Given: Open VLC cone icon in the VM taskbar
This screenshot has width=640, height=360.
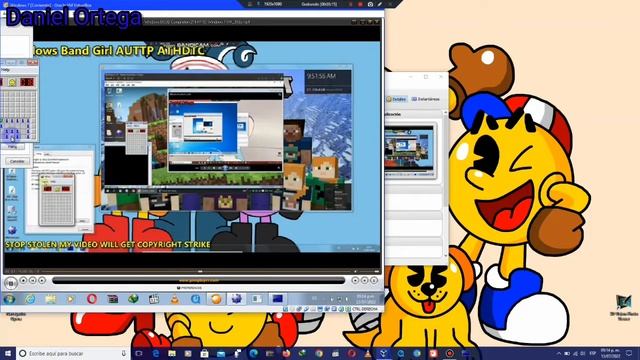Looking at the screenshot, I should click(x=175, y=299).
